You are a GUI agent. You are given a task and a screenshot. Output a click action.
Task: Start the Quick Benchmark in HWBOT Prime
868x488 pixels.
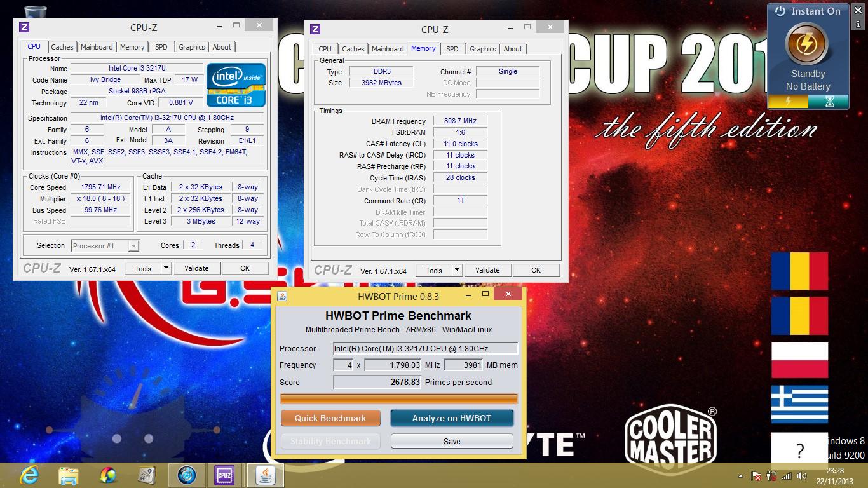[330, 418]
